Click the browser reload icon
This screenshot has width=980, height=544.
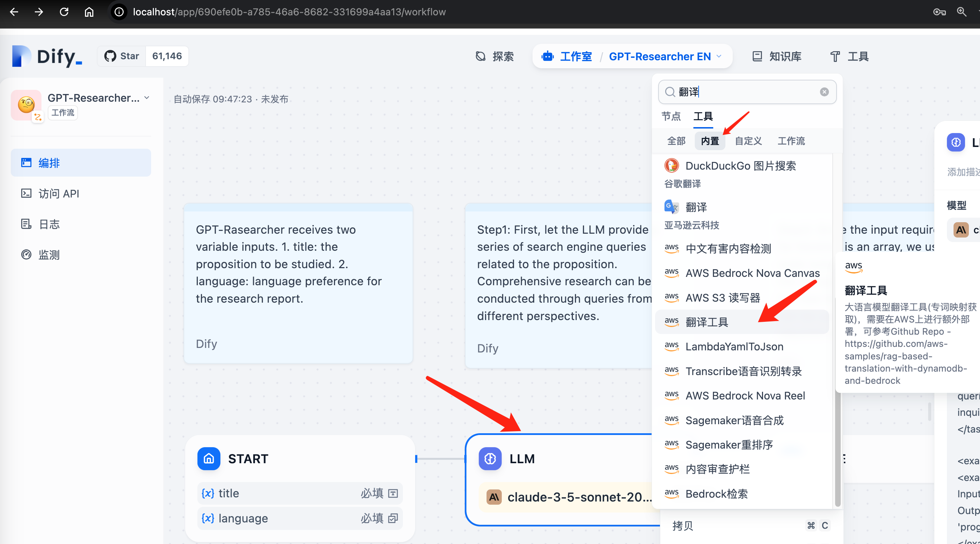tap(64, 12)
